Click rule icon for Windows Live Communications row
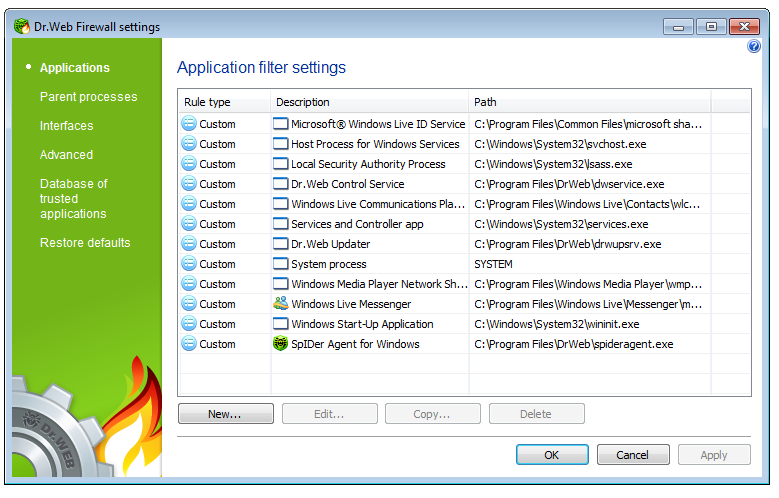Image resolution: width=779 pixels, height=498 pixels. pyautogui.click(x=189, y=203)
